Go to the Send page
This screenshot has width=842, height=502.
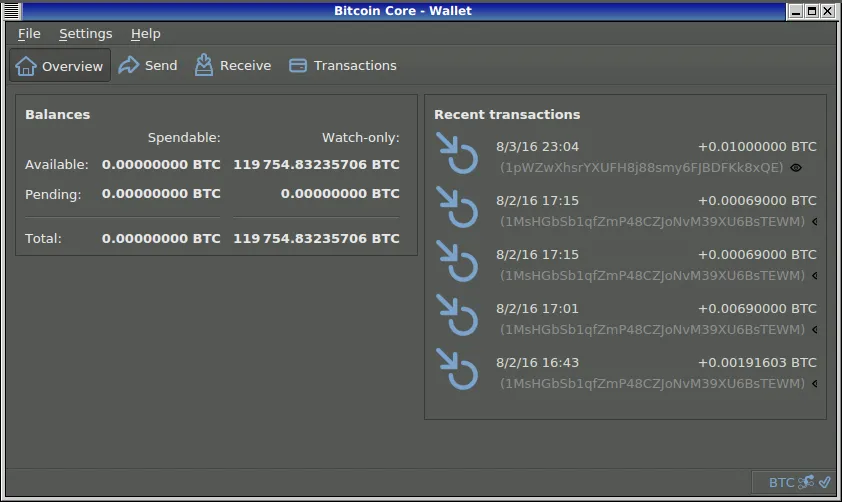coord(148,66)
